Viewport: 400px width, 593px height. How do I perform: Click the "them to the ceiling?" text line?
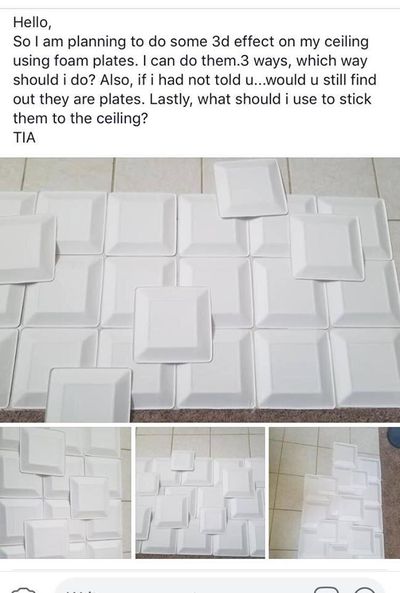[81, 118]
